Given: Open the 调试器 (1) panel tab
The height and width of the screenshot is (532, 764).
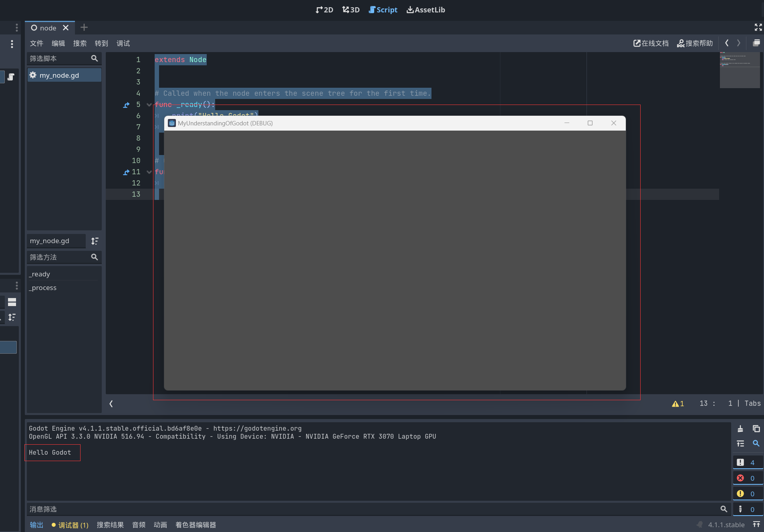Looking at the screenshot, I should [x=70, y=525].
